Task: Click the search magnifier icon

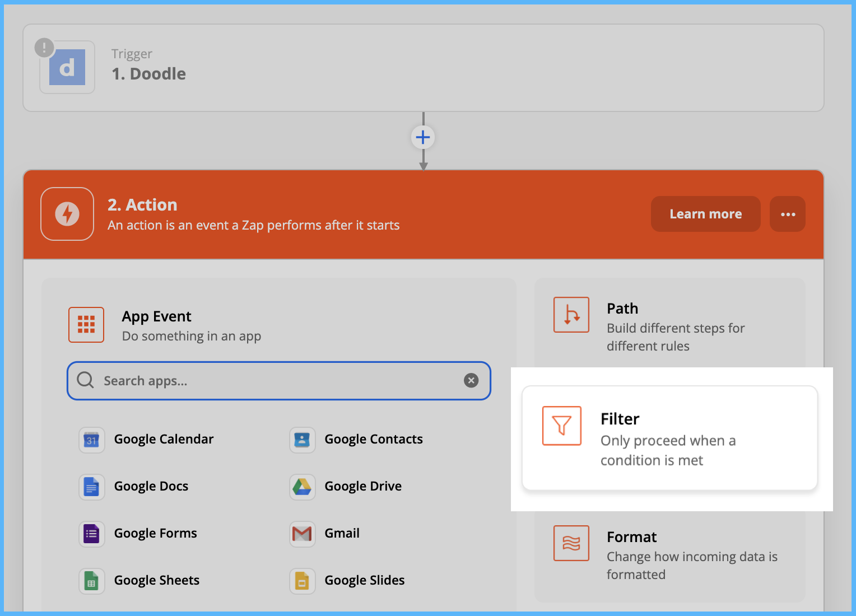Action: (85, 380)
